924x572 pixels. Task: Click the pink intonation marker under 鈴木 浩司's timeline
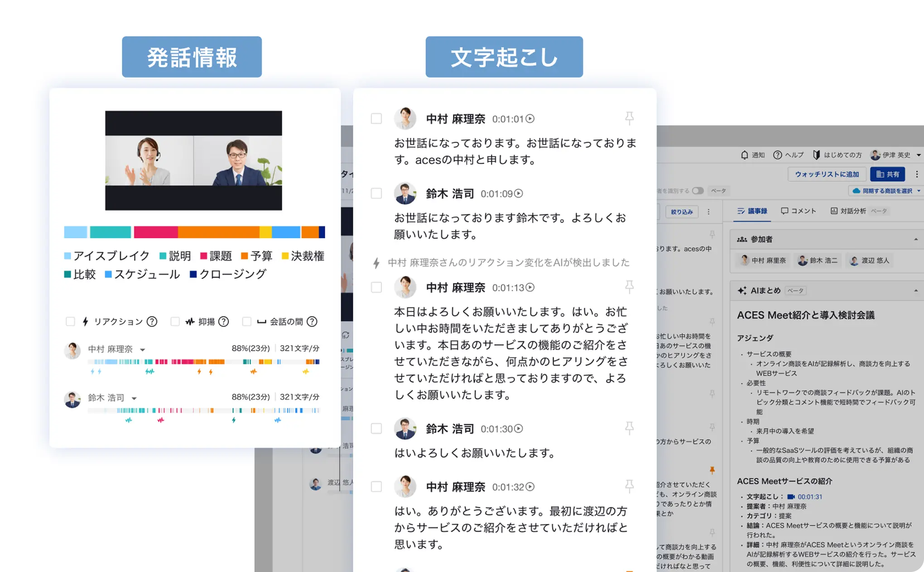(x=160, y=420)
